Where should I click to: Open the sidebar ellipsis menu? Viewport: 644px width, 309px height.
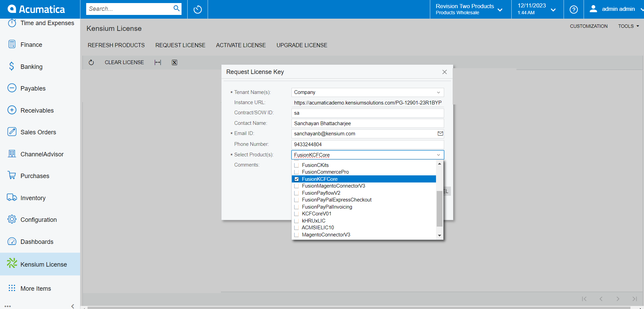tap(8, 306)
